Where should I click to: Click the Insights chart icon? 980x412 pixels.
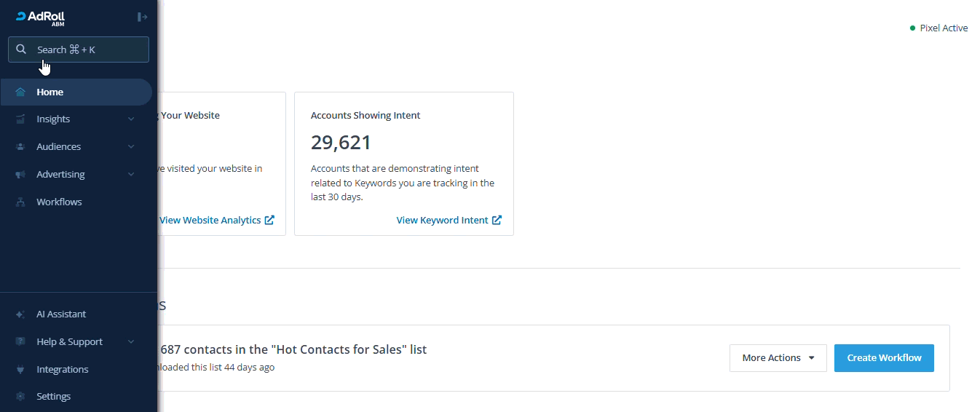point(20,119)
